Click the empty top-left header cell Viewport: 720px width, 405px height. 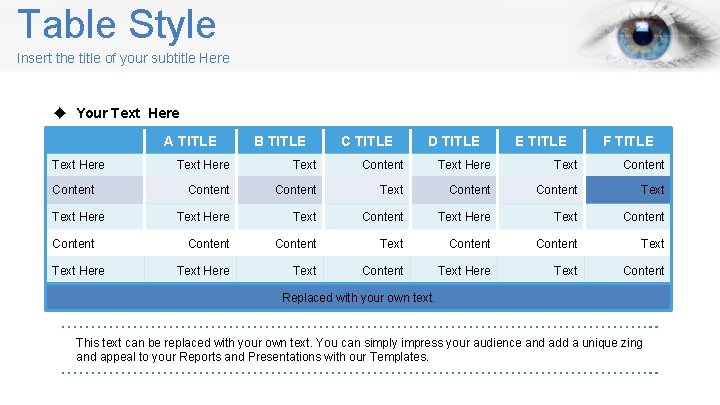(95, 141)
